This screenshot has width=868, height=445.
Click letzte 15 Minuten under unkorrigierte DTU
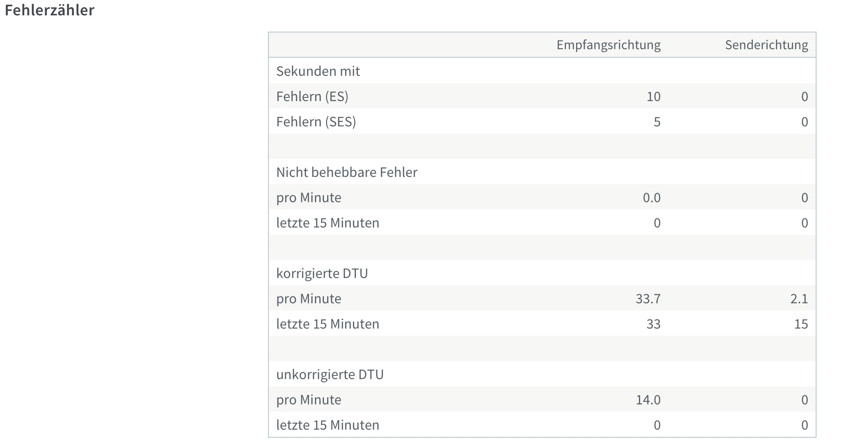coord(328,425)
